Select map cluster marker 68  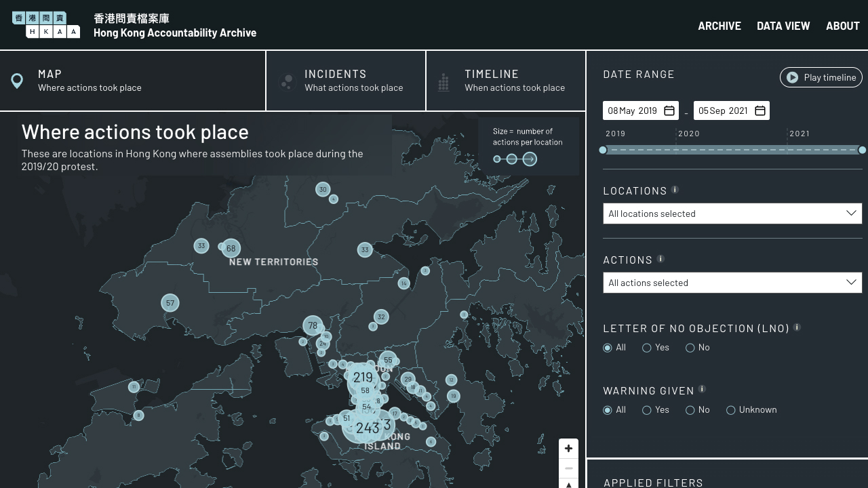click(231, 248)
